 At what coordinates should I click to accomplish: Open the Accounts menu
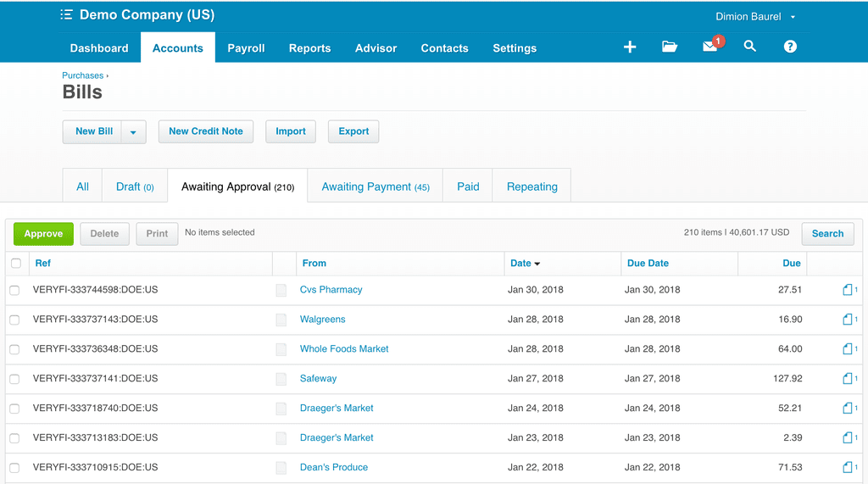[x=178, y=48]
